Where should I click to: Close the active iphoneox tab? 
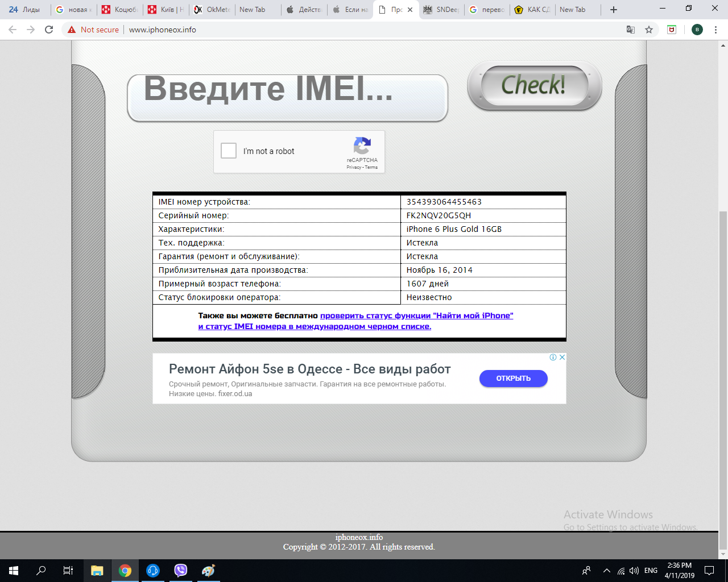410,10
